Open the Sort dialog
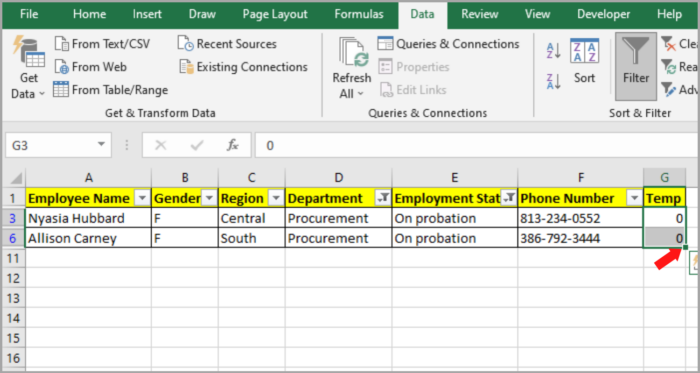700x373 pixels. click(x=584, y=61)
